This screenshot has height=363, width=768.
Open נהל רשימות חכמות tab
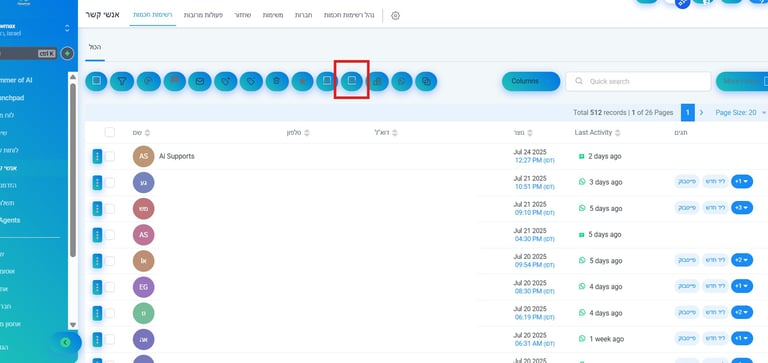point(349,15)
